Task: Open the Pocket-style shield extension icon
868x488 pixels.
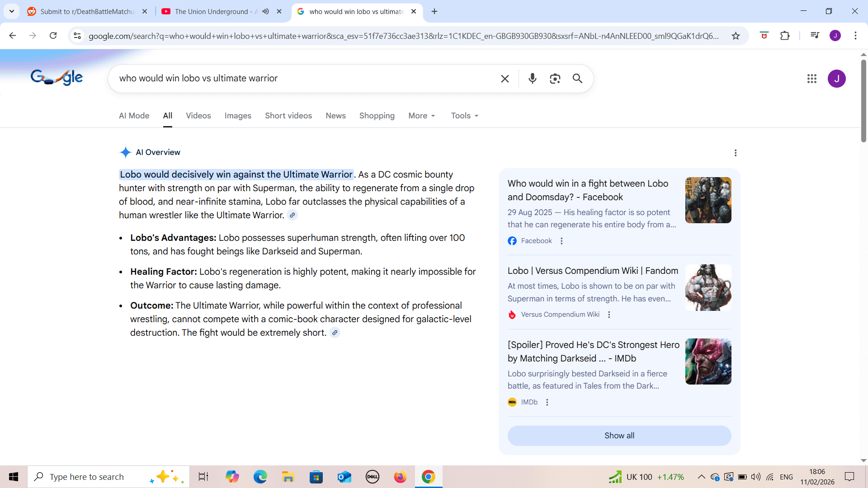Action: pos(764,36)
